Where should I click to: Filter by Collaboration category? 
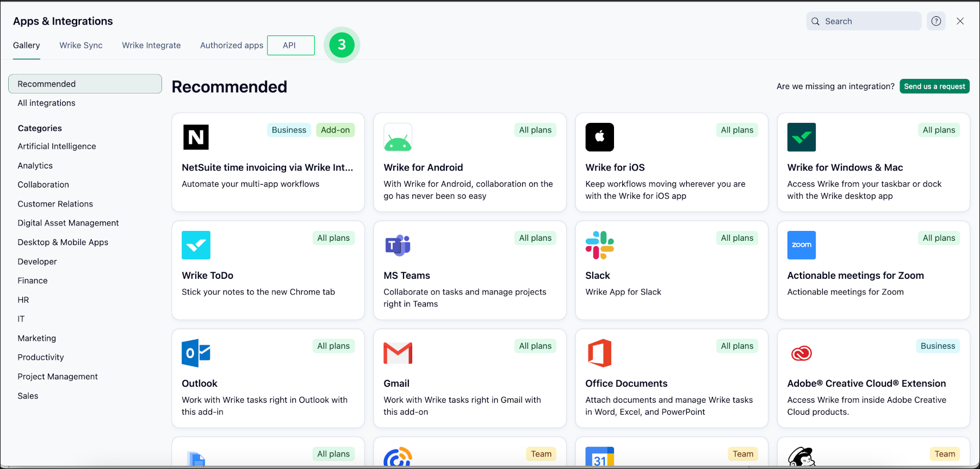pyautogui.click(x=43, y=185)
